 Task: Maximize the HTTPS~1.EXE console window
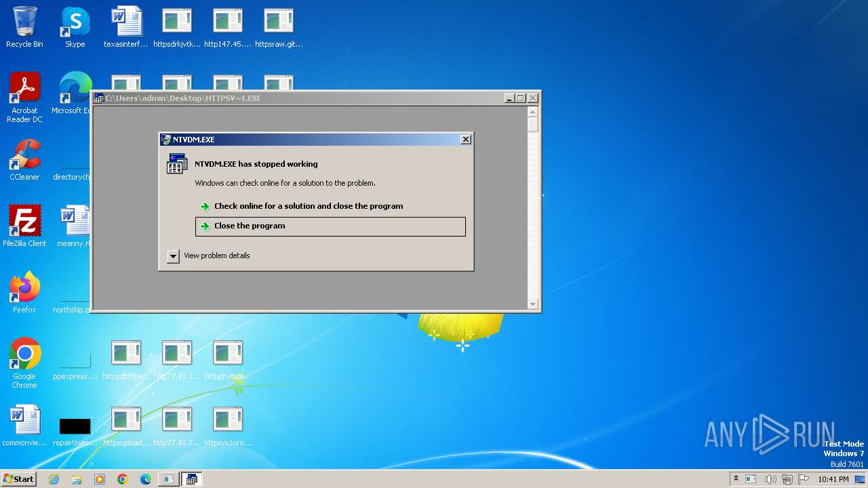[x=521, y=98]
